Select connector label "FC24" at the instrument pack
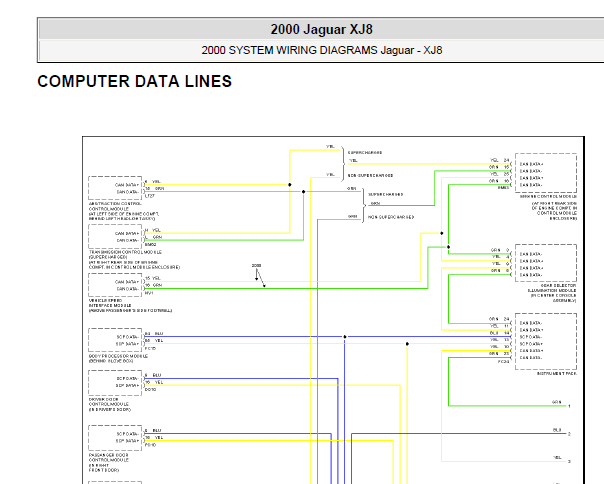604x484 pixels. (503, 361)
